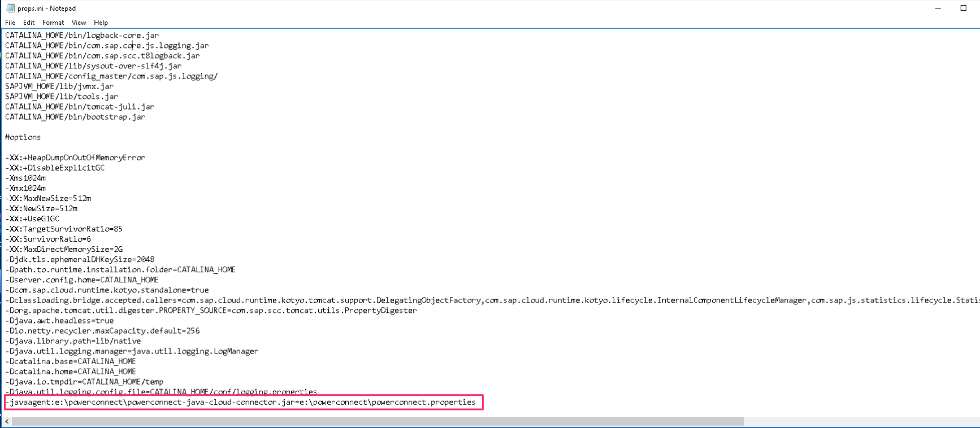
Task: Place cursor on the CATALINA_HOME/bin/bootstrap.jar line
Action: coord(75,117)
